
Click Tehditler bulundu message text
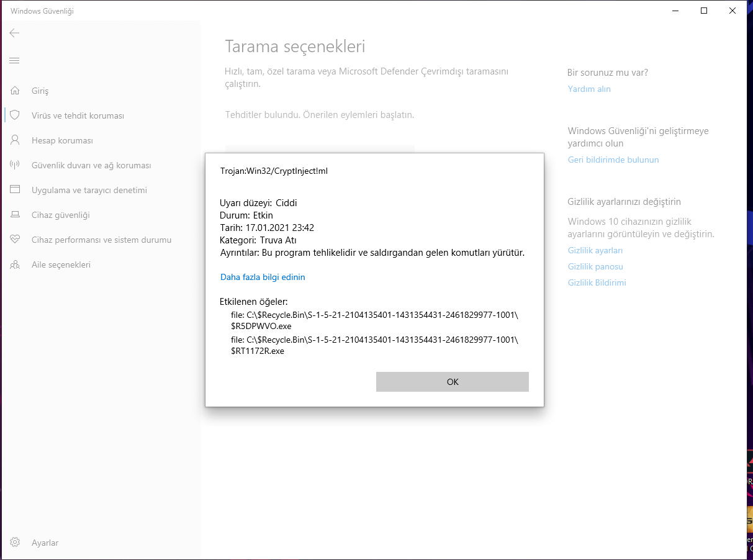coord(319,115)
